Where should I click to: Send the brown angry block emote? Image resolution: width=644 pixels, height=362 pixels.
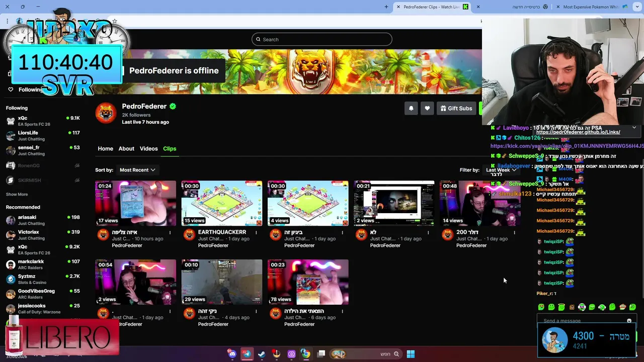click(x=572, y=307)
